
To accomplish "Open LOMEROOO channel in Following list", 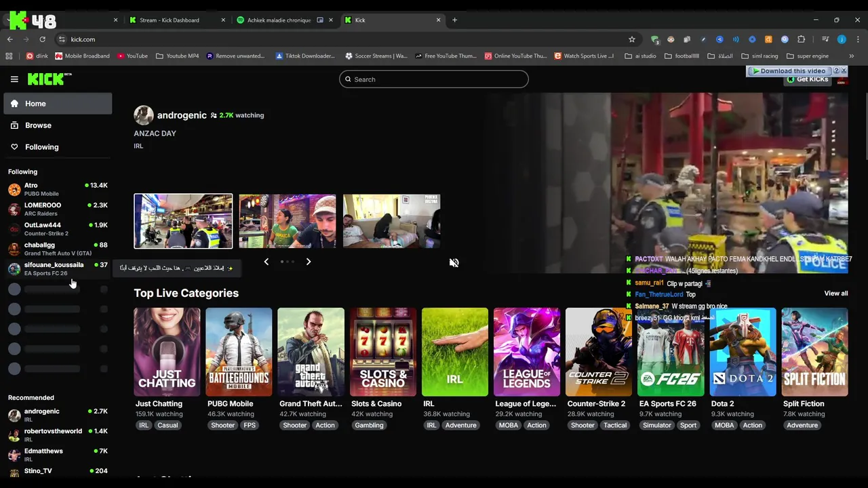I will tap(58, 209).
